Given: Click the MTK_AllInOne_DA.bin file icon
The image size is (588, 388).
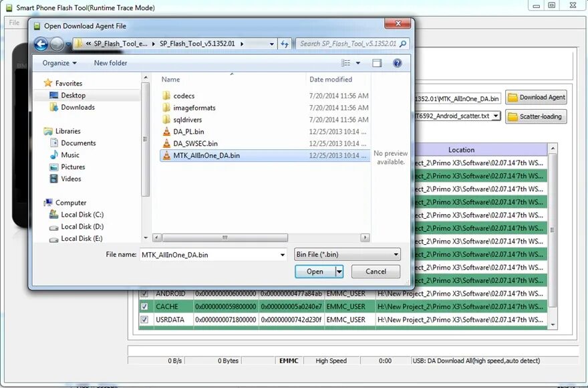Looking at the screenshot, I should pos(166,155).
